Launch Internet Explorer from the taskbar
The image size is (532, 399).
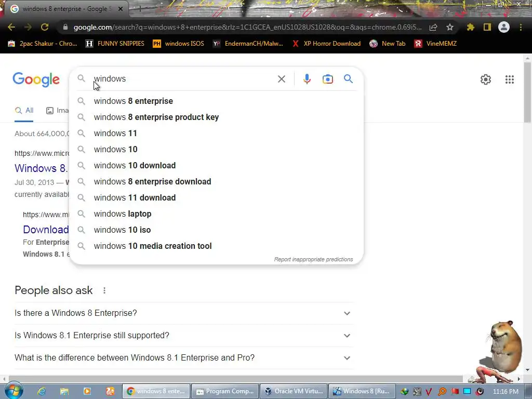point(42,391)
